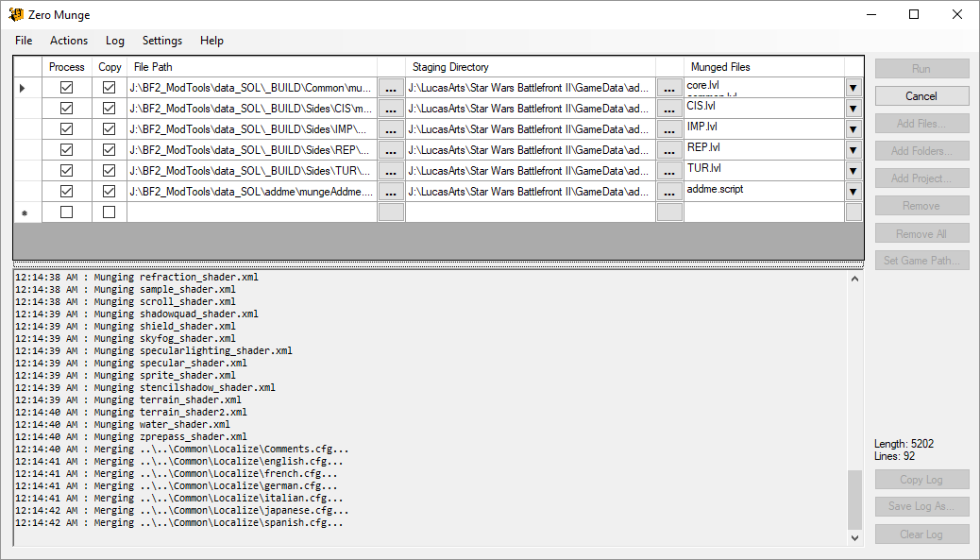Image resolution: width=980 pixels, height=560 pixels.
Task: Toggle Process checkbox for Common build row
Action: 66,88
